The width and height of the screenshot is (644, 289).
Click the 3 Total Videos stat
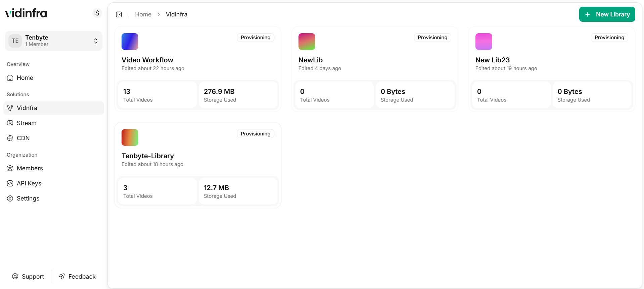157,191
